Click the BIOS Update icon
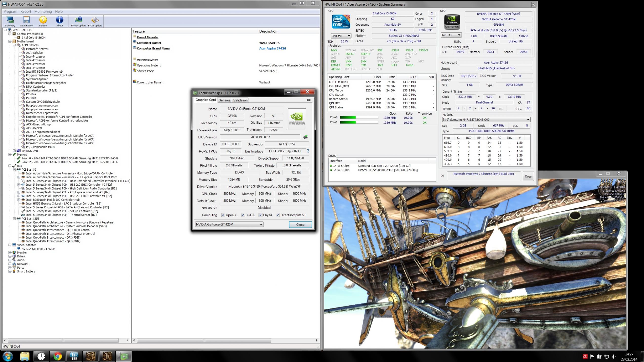The height and width of the screenshot is (362, 644). click(95, 21)
